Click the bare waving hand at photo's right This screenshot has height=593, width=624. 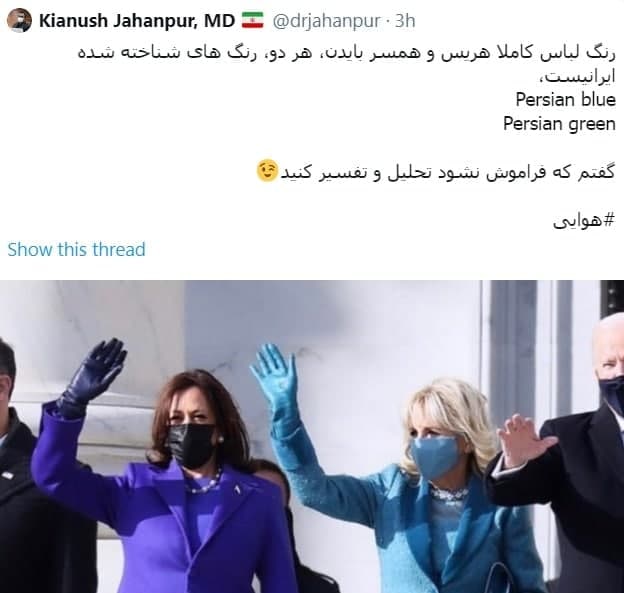coord(524,441)
